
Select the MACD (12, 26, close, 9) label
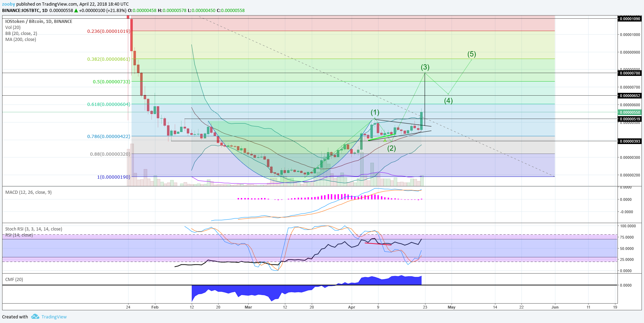click(28, 192)
